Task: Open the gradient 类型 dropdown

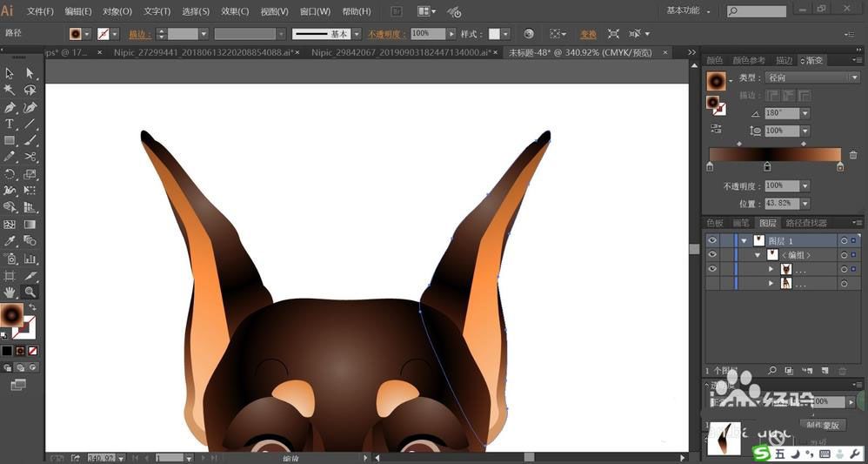Action: click(811, 77)
